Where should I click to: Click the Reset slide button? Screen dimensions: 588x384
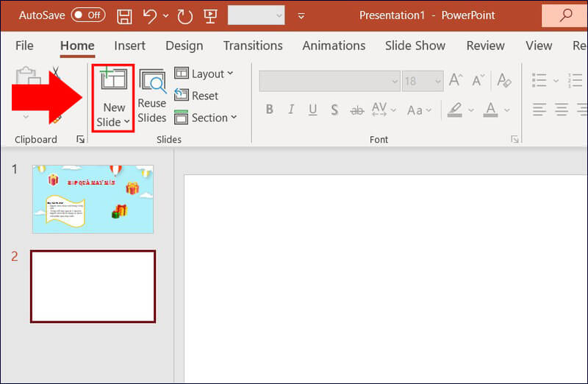196,96
